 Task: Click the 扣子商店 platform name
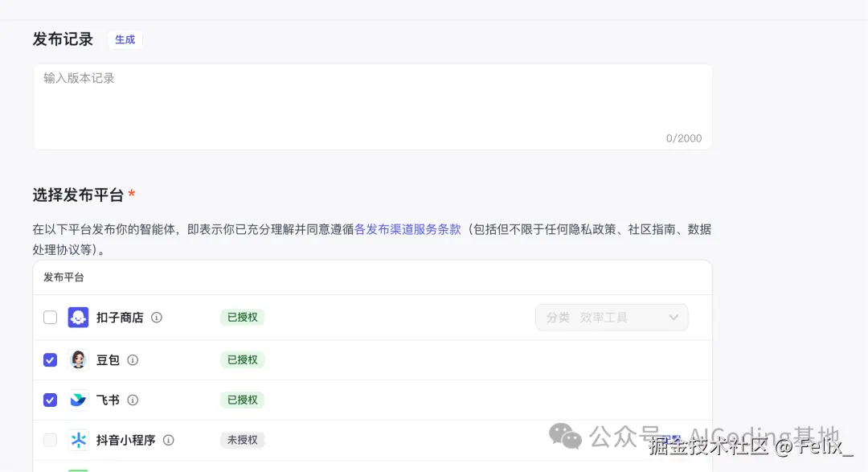coord(120,318)
